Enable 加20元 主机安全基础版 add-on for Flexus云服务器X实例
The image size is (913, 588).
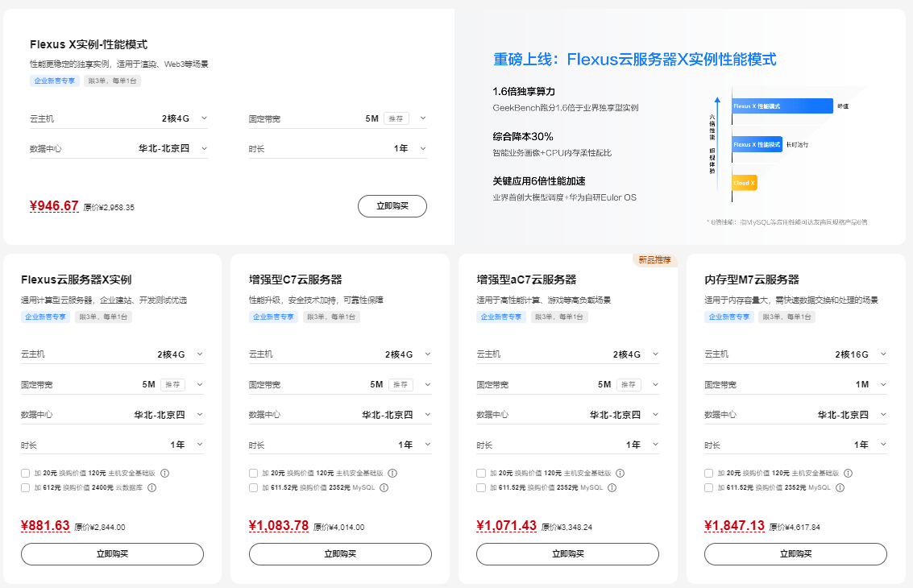25,474
